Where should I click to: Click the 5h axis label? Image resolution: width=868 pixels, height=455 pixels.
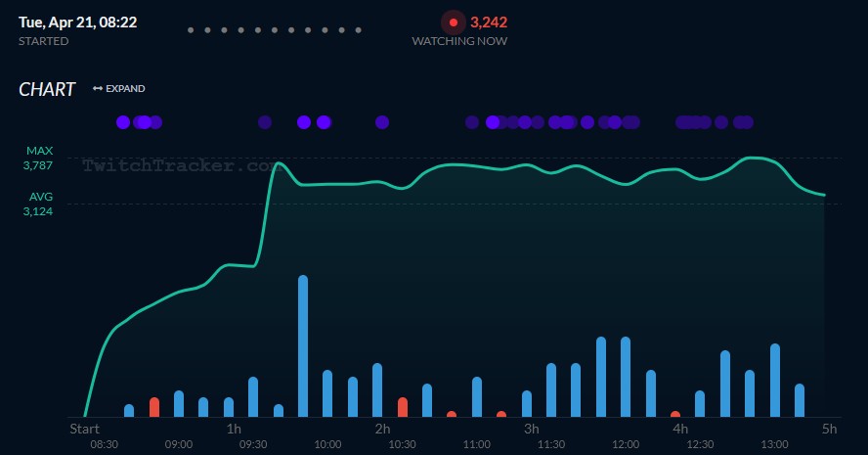(x=829, y=429)
